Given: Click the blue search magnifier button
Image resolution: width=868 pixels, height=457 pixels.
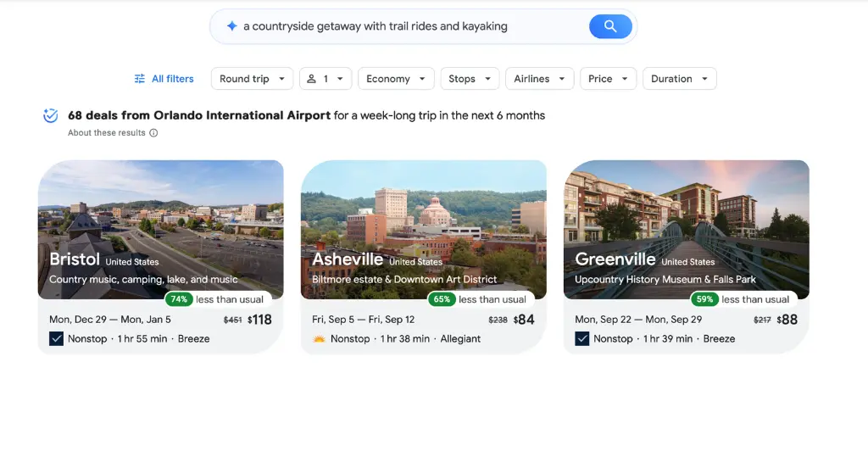Looking at the screenshot, I should point(610,26).
